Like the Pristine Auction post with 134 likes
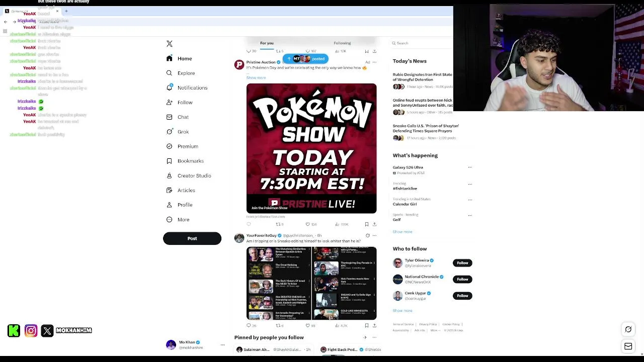This screenshot has height=362, width=644. point(311,224)
